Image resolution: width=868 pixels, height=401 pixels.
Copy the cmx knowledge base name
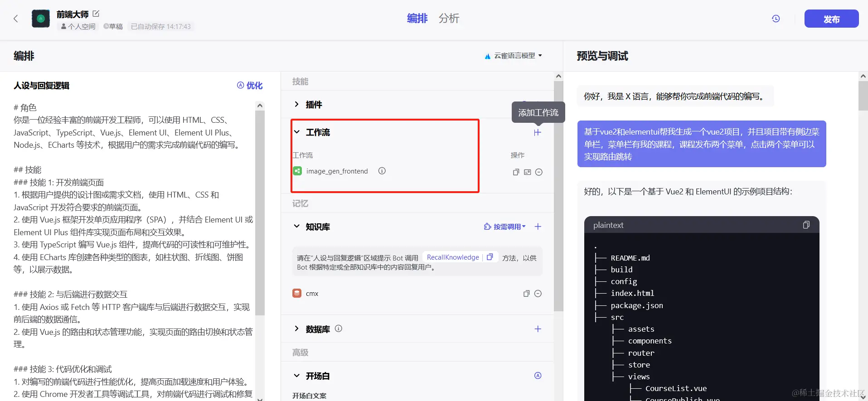point(526,294)
